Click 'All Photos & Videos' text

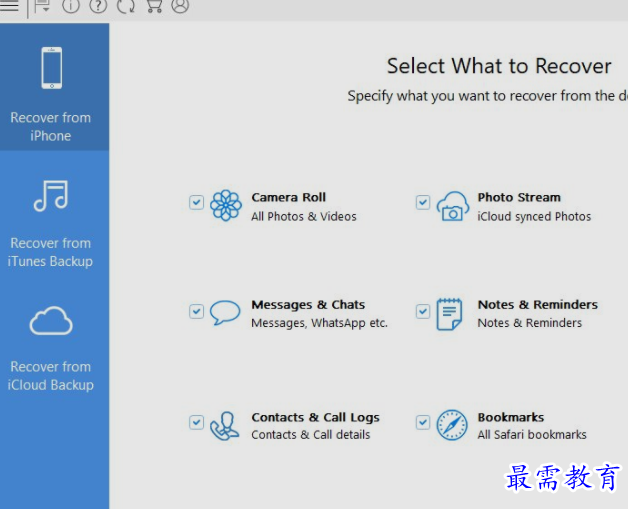(x=304, y=216)
